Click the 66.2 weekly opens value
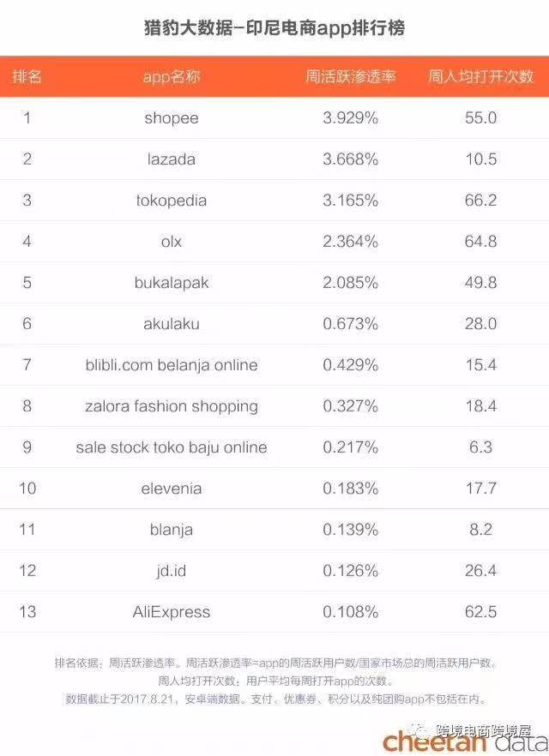Image resolution: width=549 pixels, height=756 pixels. pyautogui.click(x=480, y=200)
